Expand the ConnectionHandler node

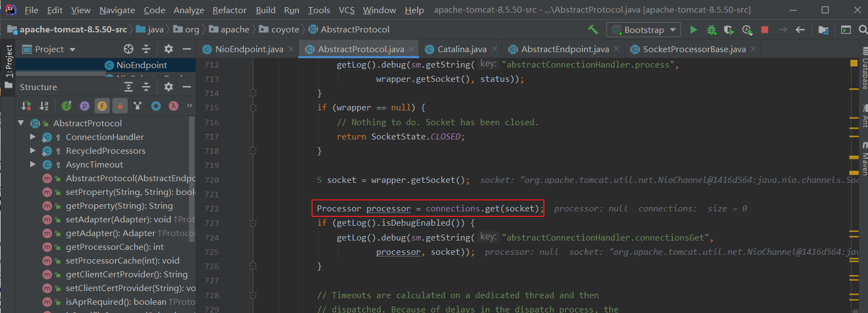(x=32, y=137)
